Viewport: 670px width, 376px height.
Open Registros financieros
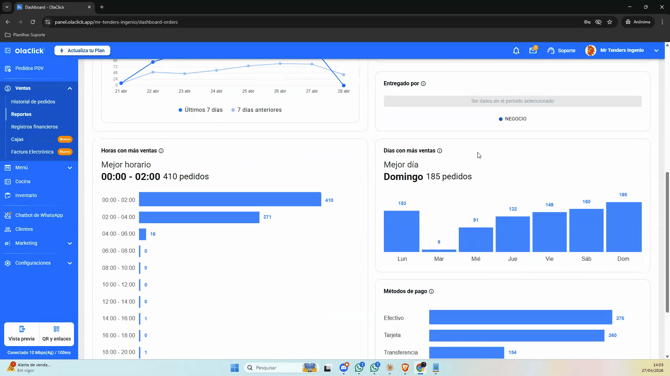tap(34, 127)
